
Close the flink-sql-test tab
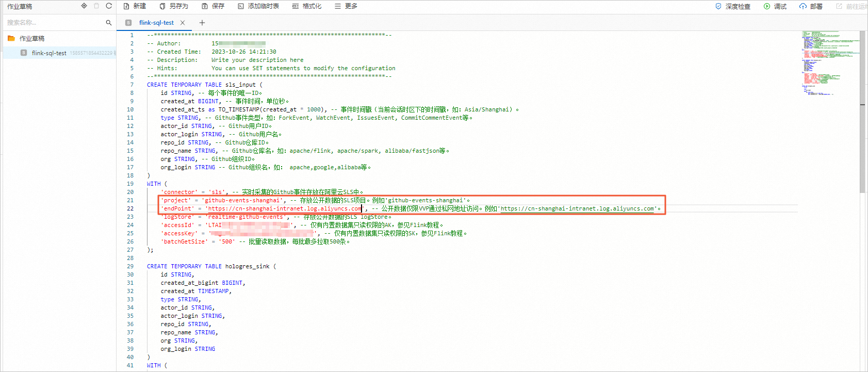pyautogui.click(x=183, y=23)
